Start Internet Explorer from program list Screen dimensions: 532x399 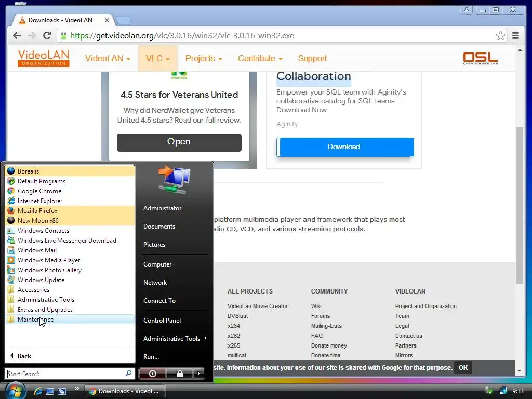(x=70, y=201)
